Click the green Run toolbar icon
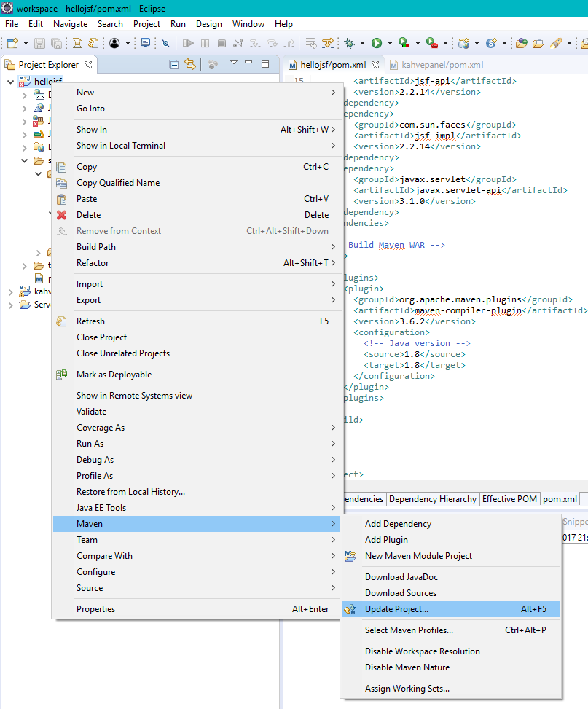The height and width of the screenshot is (709, 588). [376, 43]
